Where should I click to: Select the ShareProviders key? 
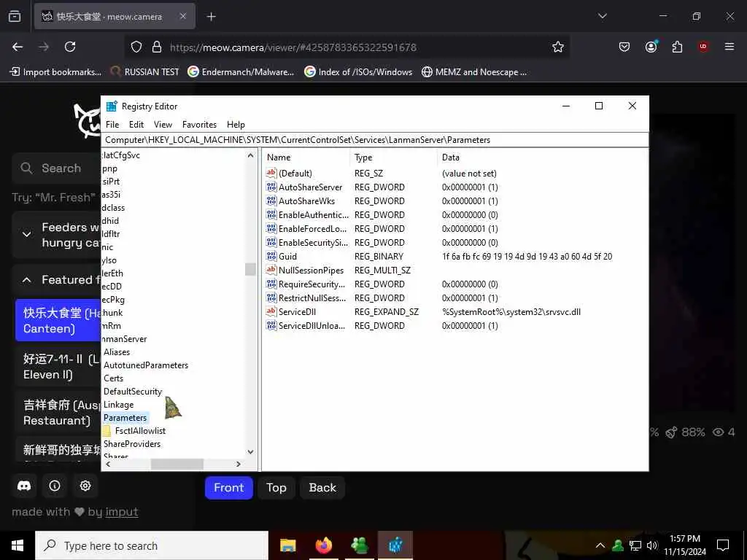[x=132, y=444]
